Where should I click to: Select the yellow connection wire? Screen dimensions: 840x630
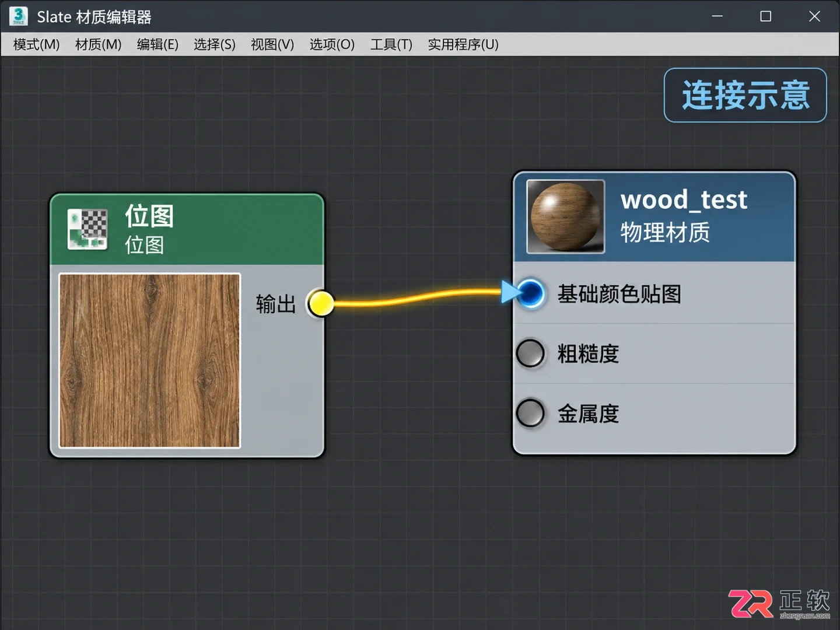tap(419, 298)
